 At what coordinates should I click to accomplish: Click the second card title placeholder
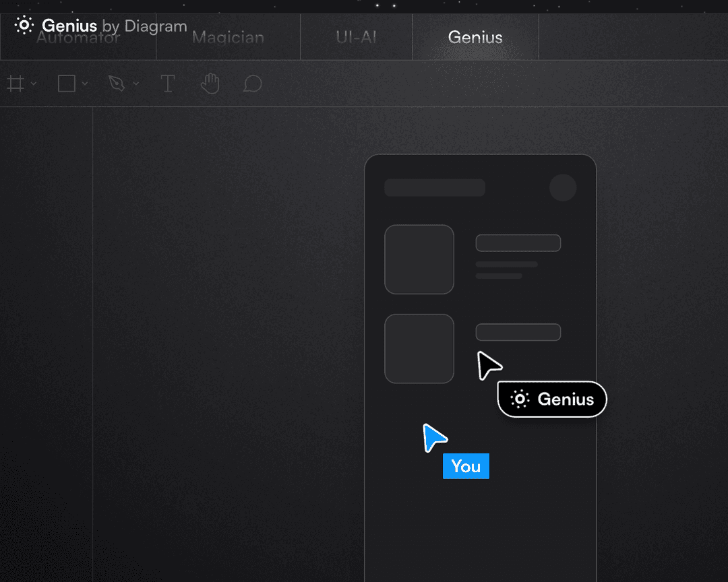click(518, 332)
